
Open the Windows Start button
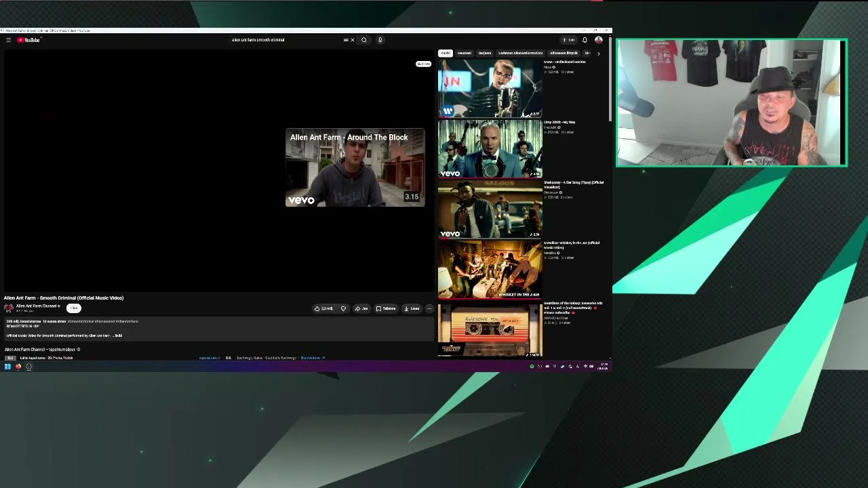point(7,367)
